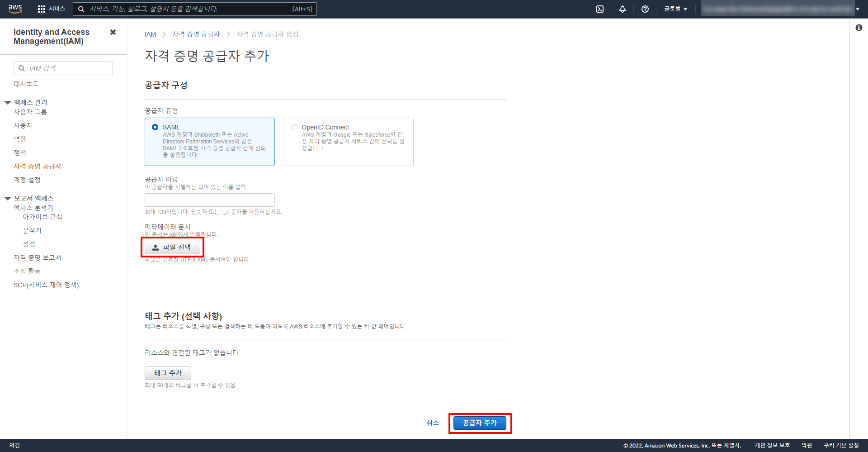
Task: Click the 파일 선택 upload button
Action: tap(172, 247)
